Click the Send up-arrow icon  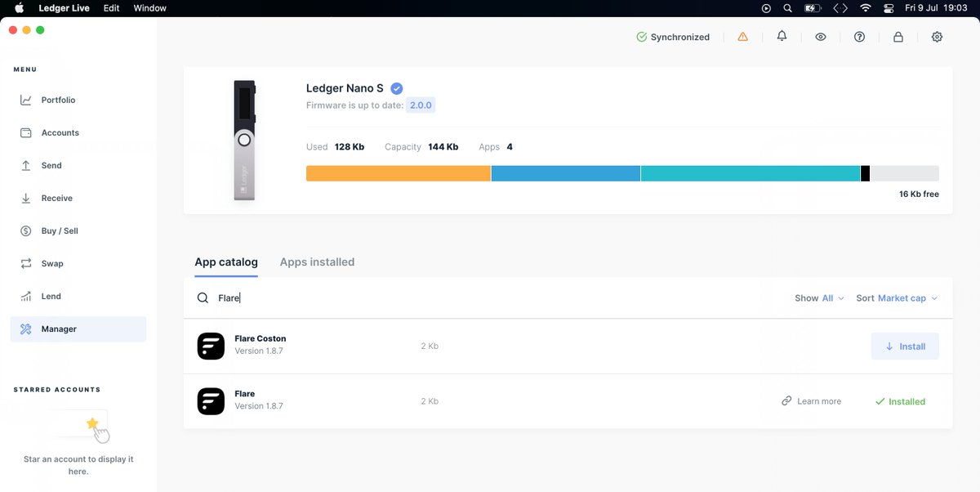point(25,165)
